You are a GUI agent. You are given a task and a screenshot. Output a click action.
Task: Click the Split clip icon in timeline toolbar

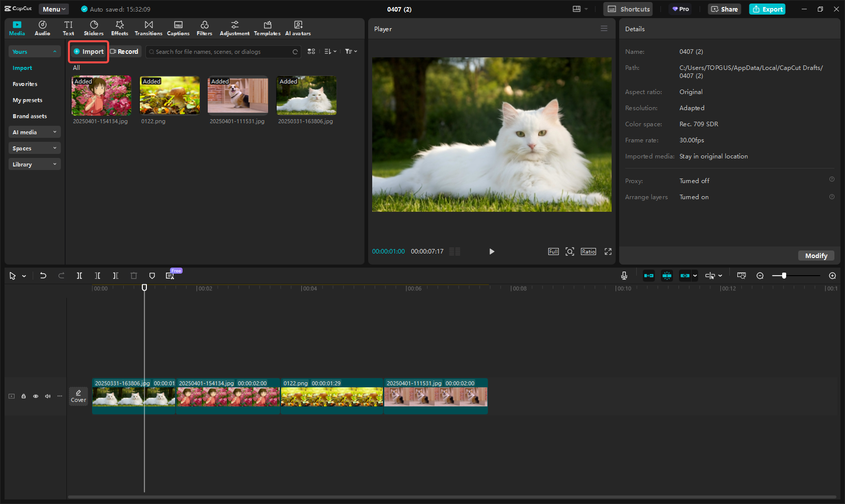[x=79, y=276]
